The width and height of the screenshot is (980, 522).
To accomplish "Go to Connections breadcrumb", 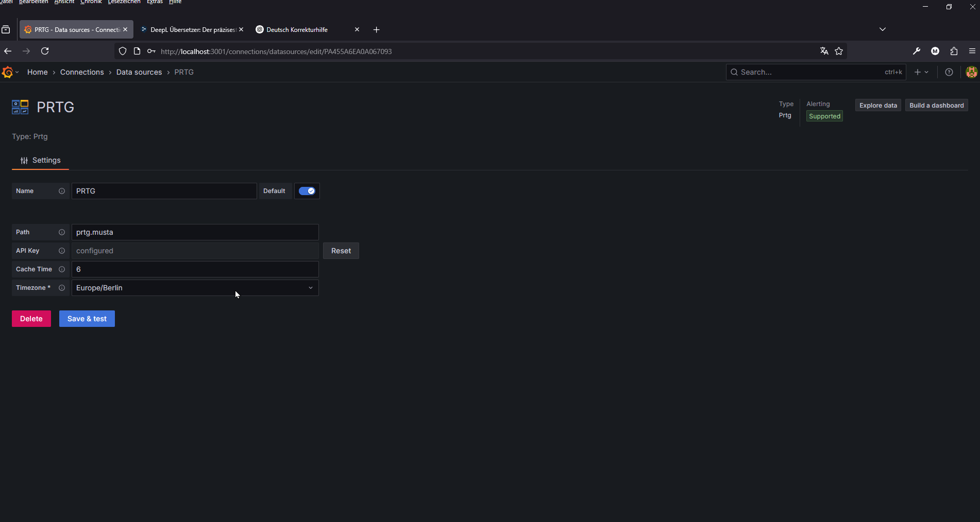I will coord(82,72).
